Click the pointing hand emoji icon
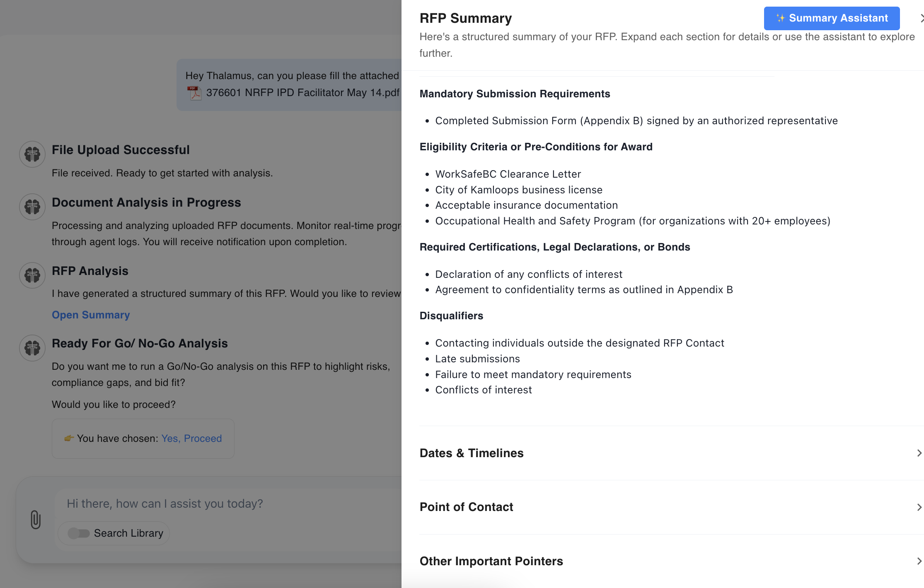Image resolution: width=924 pixels, height=588 pixels. pyautogui.click(x=69, y=438)
